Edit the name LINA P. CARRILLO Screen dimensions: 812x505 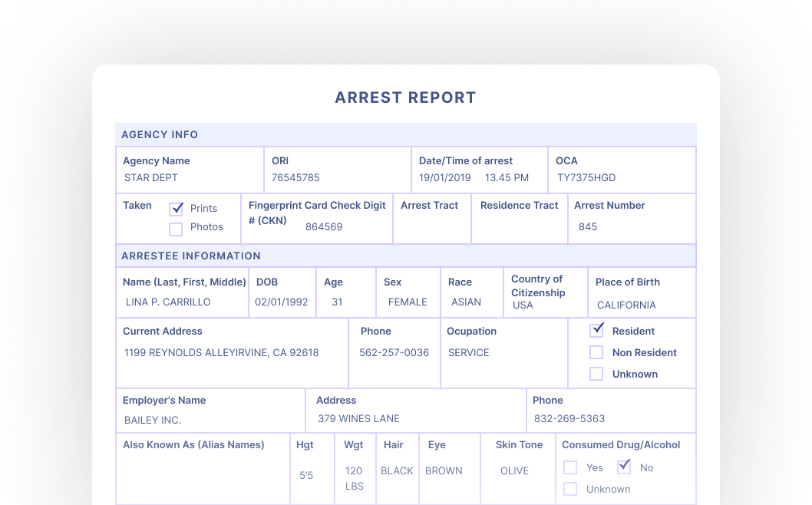168,302
